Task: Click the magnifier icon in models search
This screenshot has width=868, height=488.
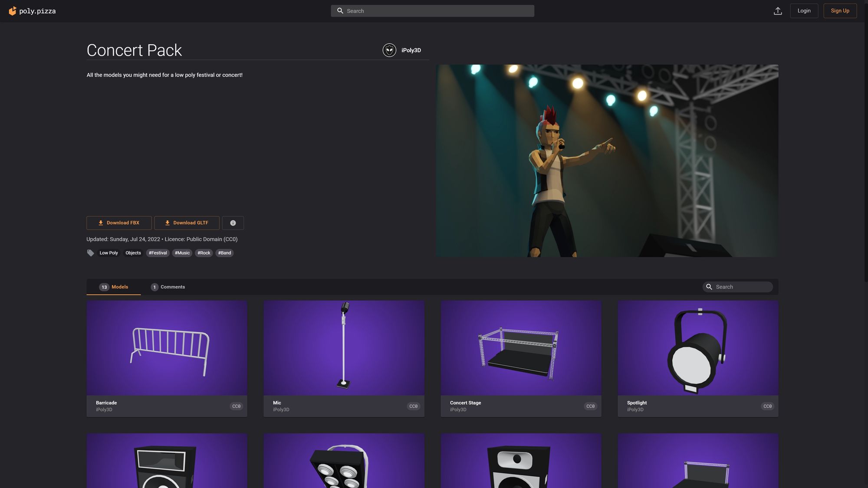Action: [709, 287]
